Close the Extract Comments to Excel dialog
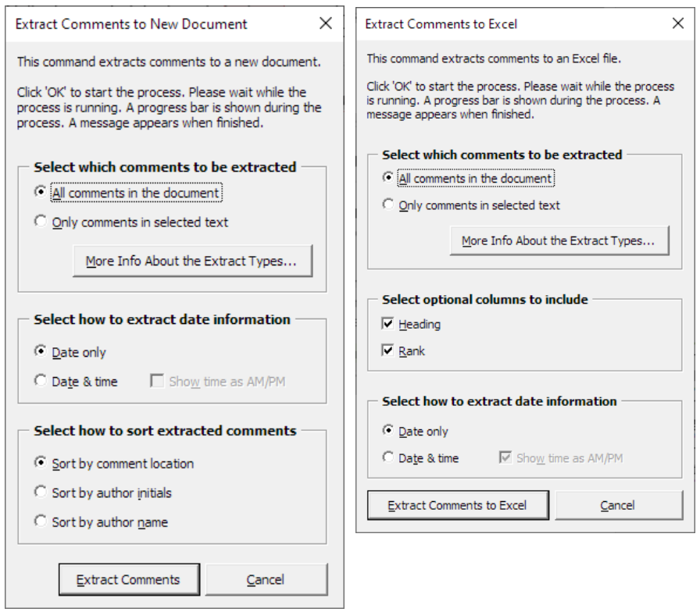 click(677, 23)
